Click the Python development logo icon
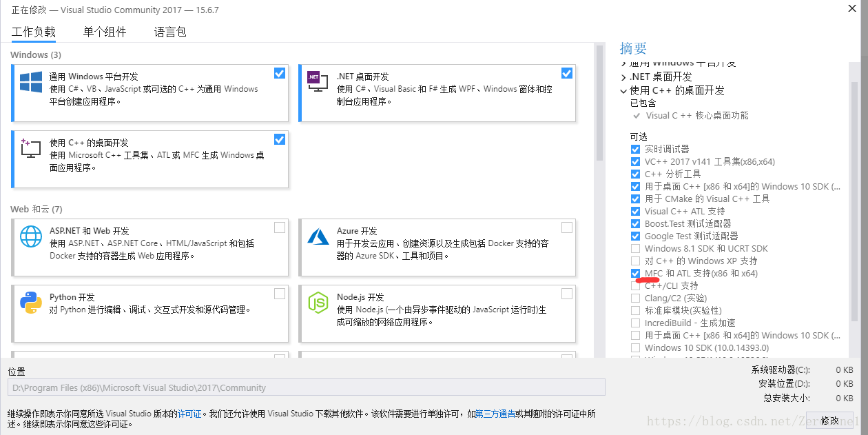The height and width of the screenshot is (435, 868). coord(31,303)
